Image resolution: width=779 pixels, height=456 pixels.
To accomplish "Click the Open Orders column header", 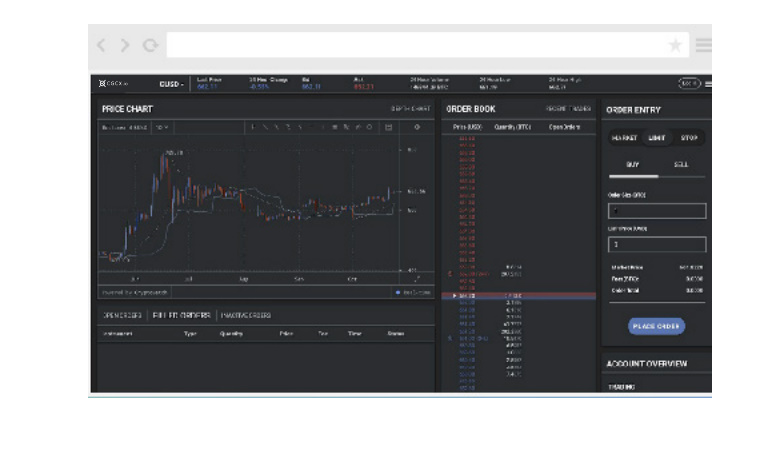I will coord(564,127).
